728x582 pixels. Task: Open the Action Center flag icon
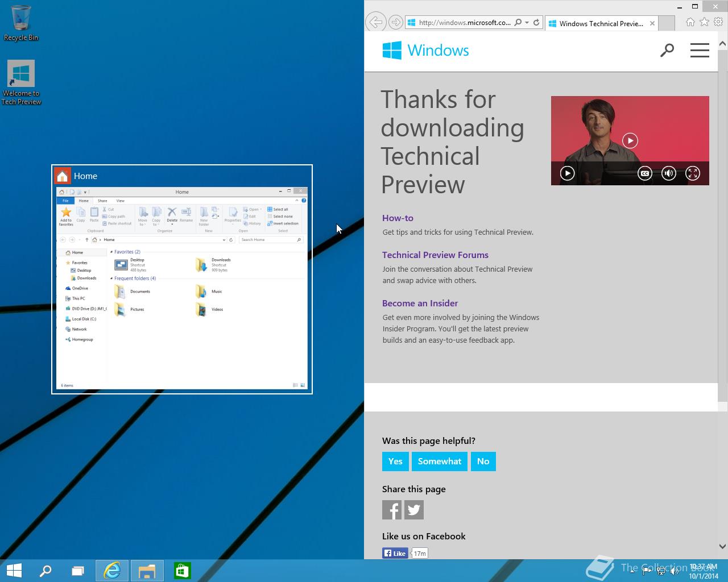646,572
